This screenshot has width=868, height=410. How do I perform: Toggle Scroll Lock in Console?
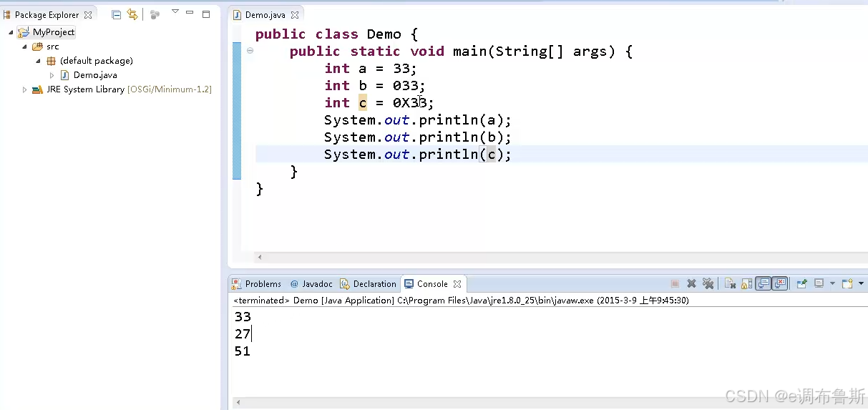pos(746,283)
